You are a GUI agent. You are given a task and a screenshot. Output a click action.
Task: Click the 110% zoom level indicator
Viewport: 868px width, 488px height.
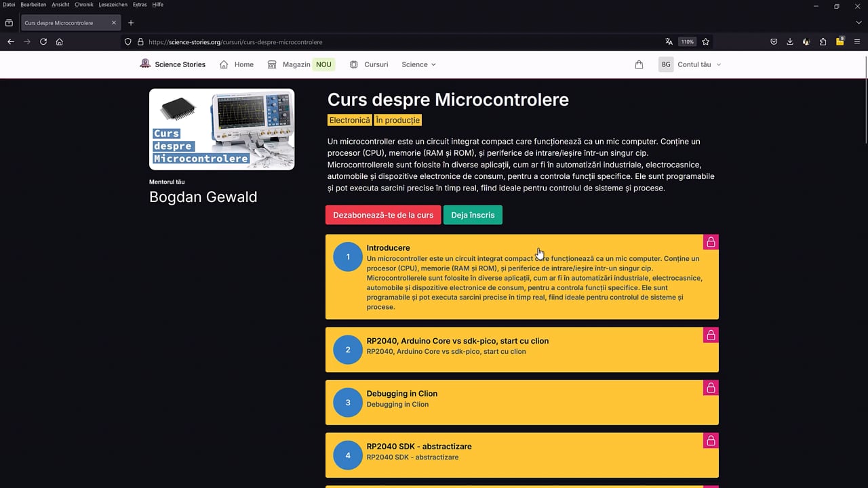coord(688,41)
